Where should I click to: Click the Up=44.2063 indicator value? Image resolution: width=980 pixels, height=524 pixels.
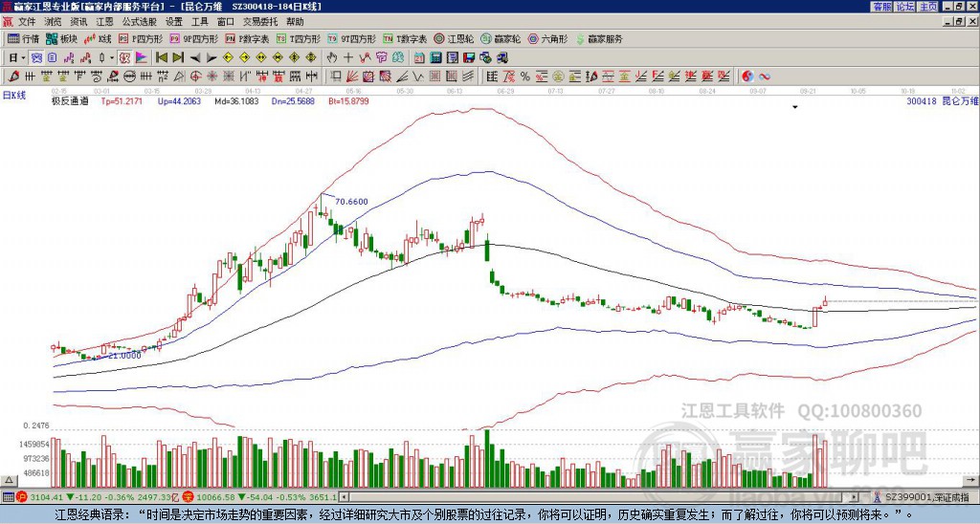coord(179,100)
